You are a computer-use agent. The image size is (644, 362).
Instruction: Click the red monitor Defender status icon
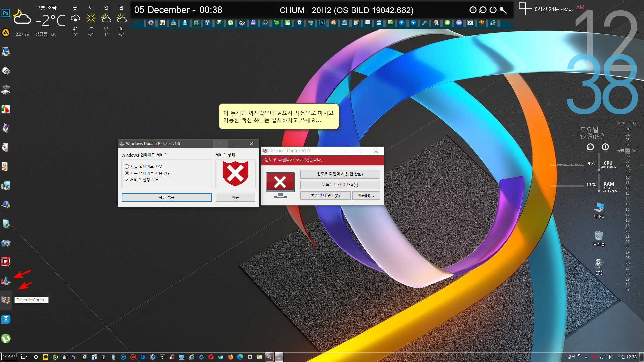click(280, 185)
